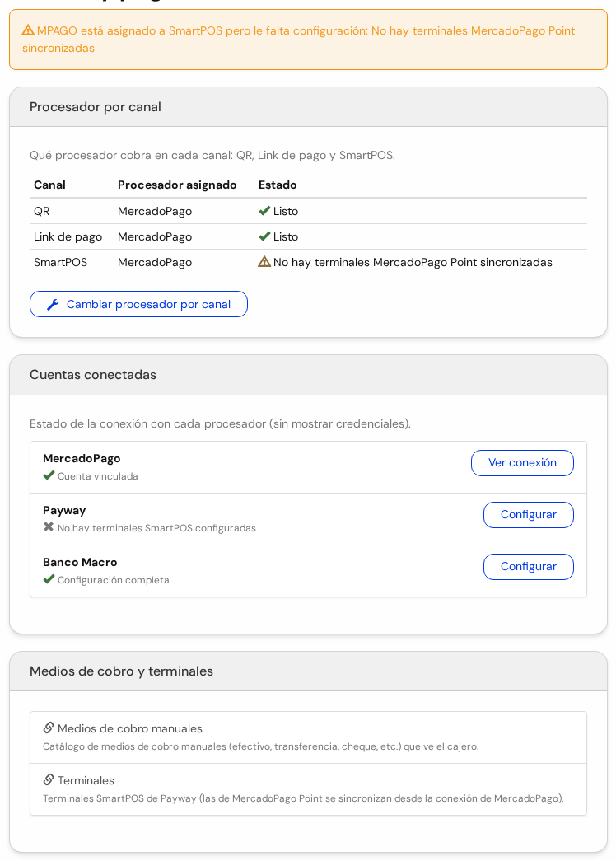Open Cambiar procesador por canal
The width and height of the screenshot is (616, 861).
(x=138, y=304)
